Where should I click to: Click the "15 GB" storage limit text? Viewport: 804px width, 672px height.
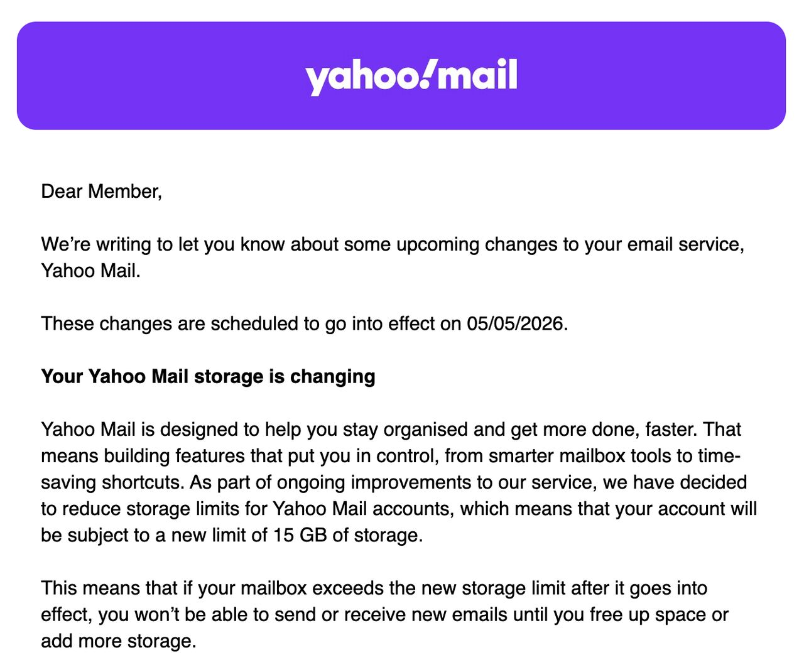click(300, 535)
